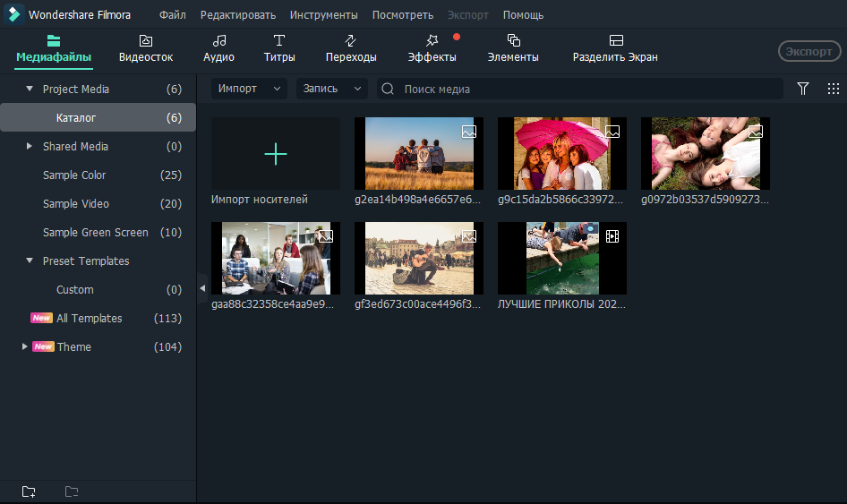Select the g2ea14b498a4e6657e6 field photo thumbnail

point(419,153)
